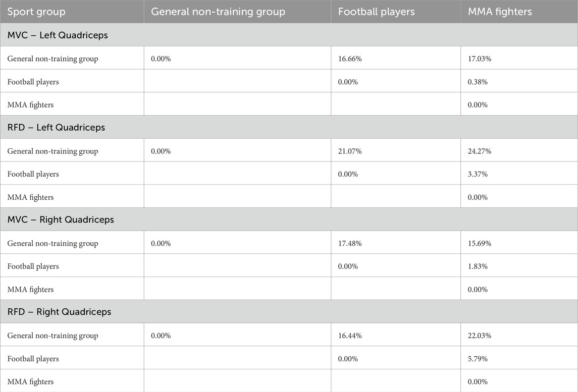Click the 16.66% cell value
This screenshot has height=392, width=578.
(350, 59)
